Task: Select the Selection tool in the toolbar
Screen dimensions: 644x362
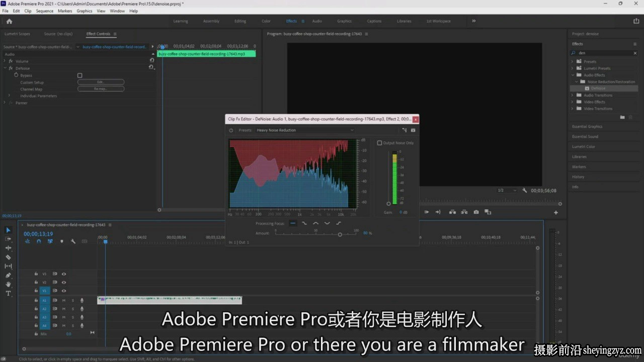Action: pos(8,230)
